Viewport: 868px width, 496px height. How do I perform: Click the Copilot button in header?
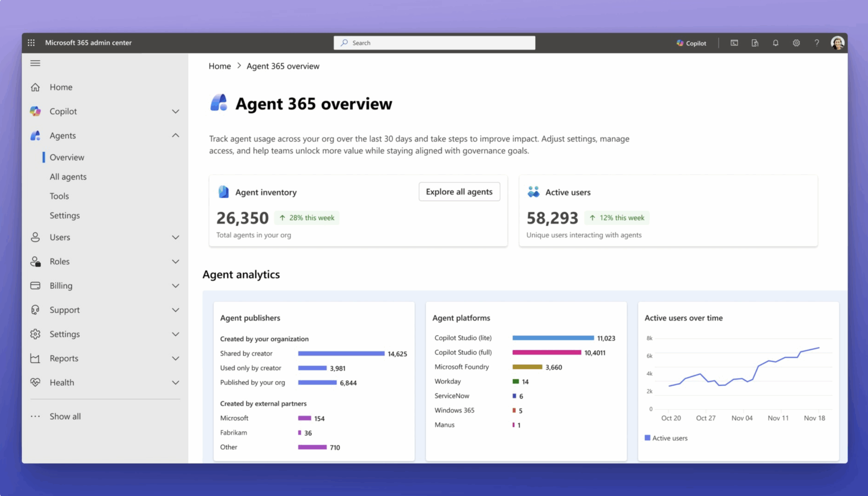pyautogui.click(x=691, y=43)
